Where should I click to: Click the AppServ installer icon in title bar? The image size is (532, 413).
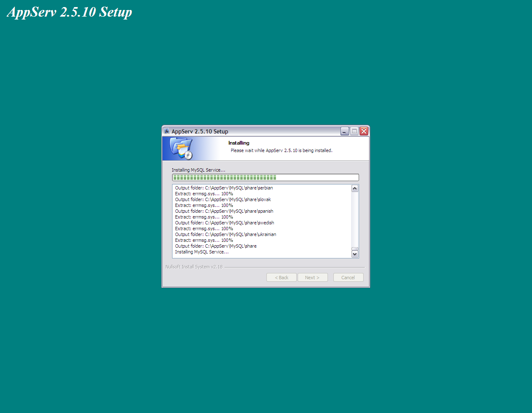coord(167,131)
